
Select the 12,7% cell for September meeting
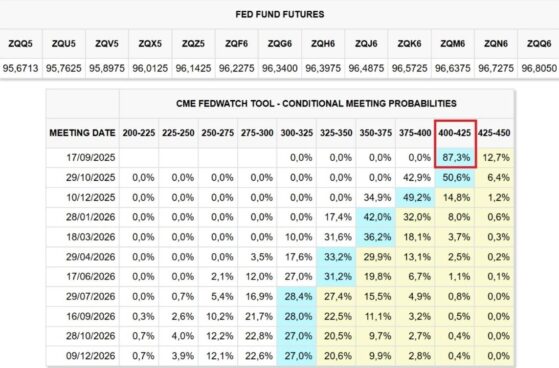(496, 157)
